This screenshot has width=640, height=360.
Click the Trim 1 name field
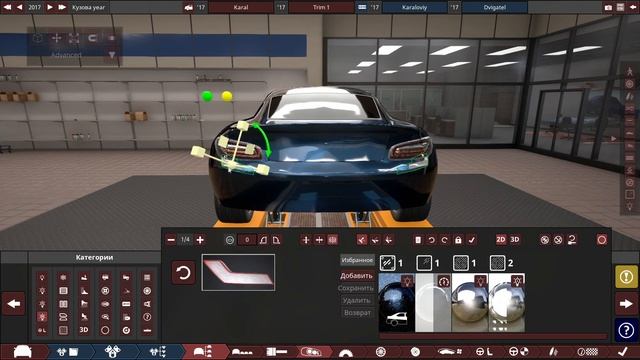[x=321, y=7]
